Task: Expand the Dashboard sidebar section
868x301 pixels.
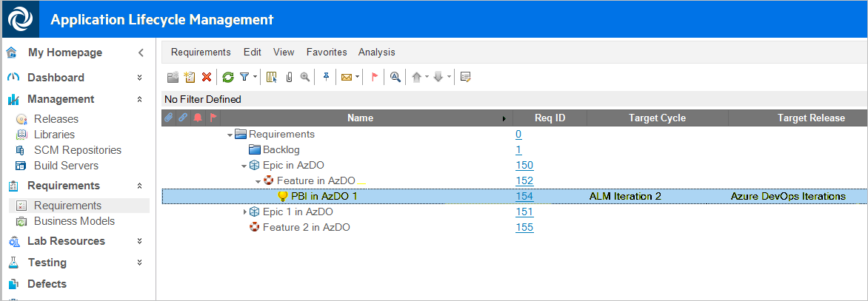Action: point(139,78)
